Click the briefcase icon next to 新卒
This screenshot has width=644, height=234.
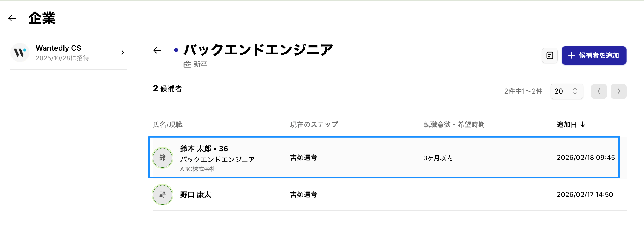click(x=187, y=64)
